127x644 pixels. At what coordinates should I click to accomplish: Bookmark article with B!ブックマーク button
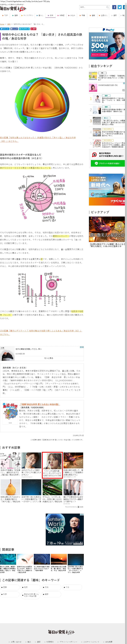24,29
